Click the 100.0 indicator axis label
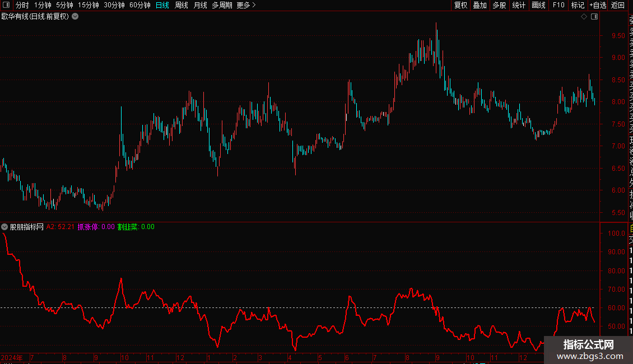The height and width of the screenshot is (364, 633). tap(616, 234)
